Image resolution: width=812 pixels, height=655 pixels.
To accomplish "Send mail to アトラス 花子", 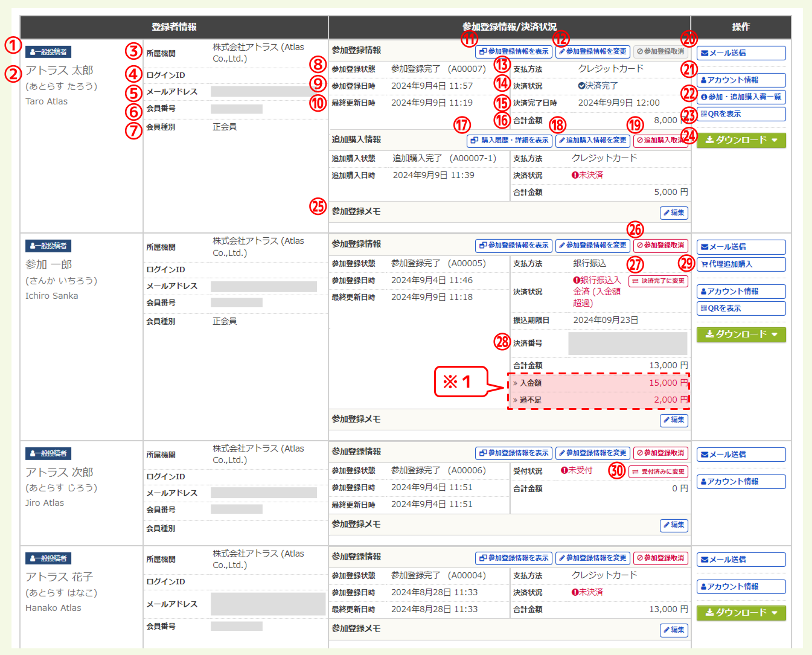I will [x=741, y=560].
